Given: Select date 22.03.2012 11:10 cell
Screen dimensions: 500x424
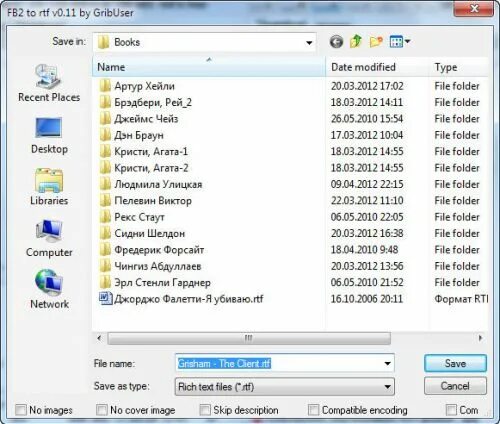Looking at the screenshot, I should pos(367,200).
